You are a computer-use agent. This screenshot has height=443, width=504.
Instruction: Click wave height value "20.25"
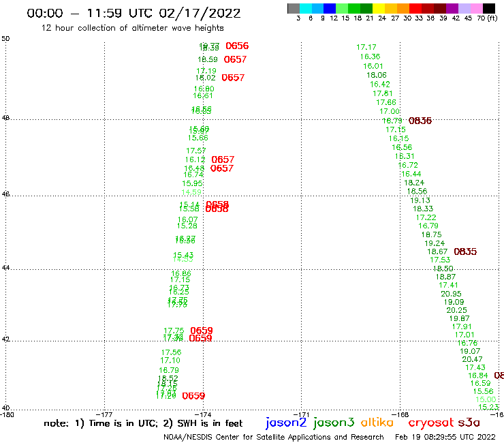pos(457,310)
